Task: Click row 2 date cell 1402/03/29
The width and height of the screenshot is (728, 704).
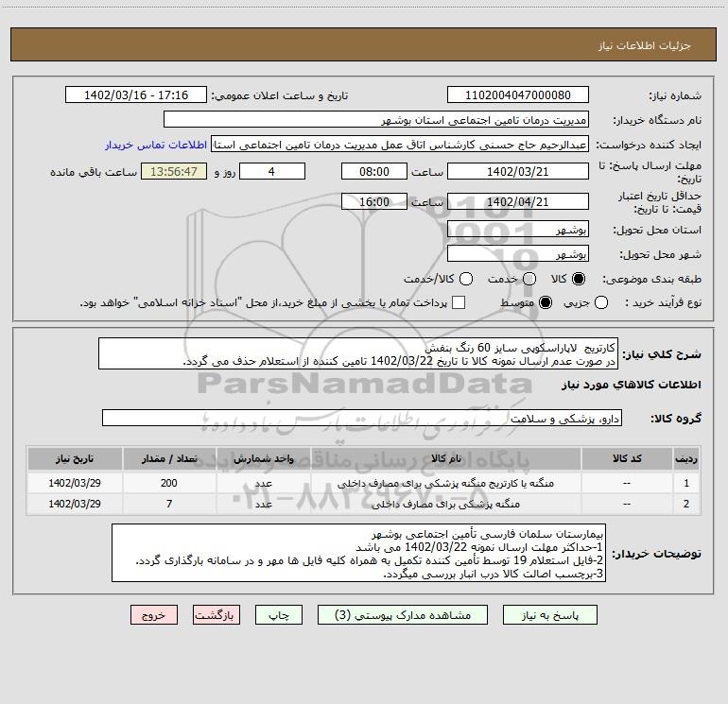Action: pos(75,504)
